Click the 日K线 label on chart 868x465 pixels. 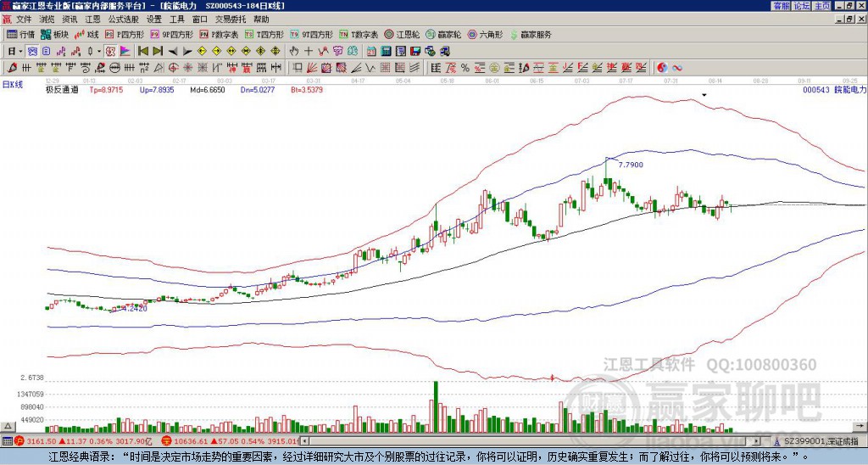coord(13,85)
